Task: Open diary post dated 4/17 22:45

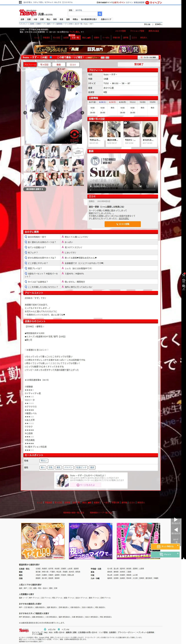Action: [149, 134]
